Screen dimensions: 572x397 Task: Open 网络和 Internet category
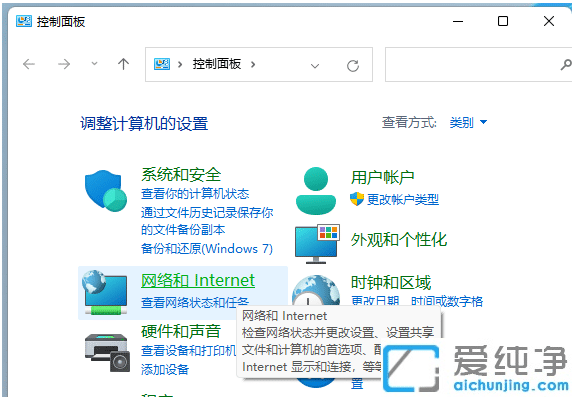[x=198, y=280]
